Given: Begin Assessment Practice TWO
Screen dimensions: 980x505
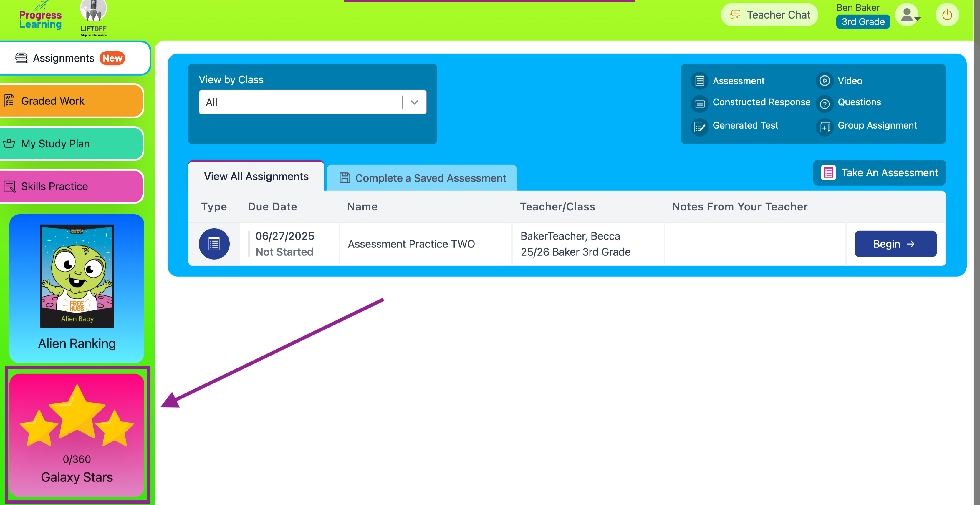Looking at the screenshot, I should click(x=895, y=244).
